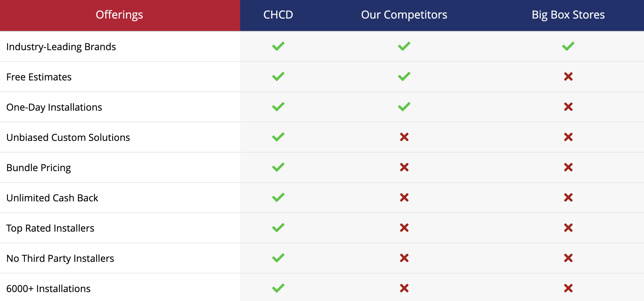Viewport: 644px width, 301px height.
Task: Click CHCD checkmark for No Third Party Installers
Action: click(278, 258)
